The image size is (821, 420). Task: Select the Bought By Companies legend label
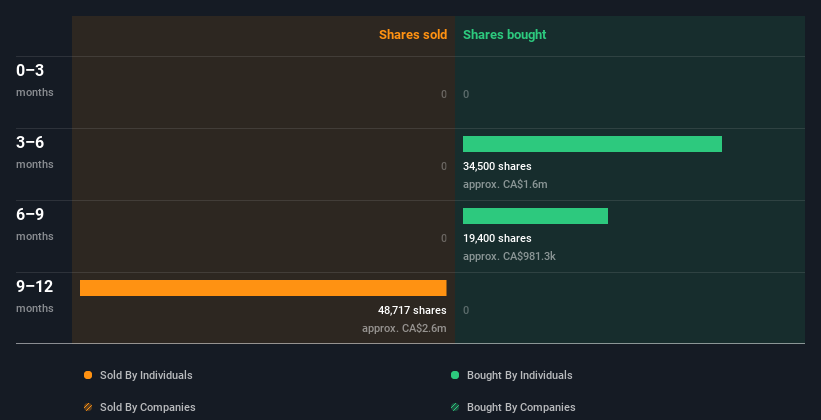click(x=521, y=407)
